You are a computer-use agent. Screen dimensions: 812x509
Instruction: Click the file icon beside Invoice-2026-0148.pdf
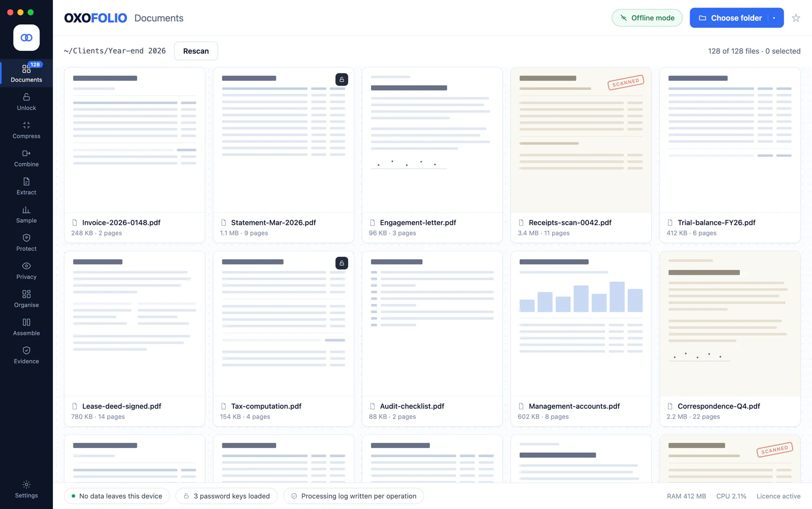(x=75, y=222)
